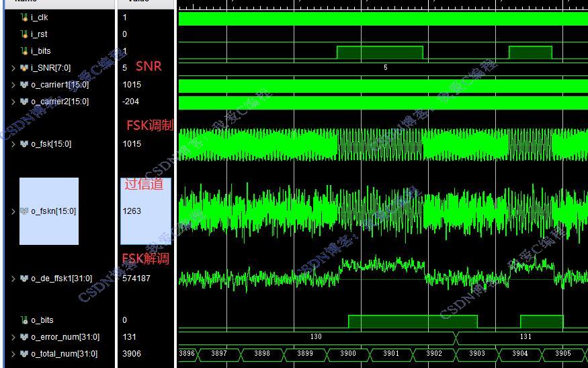This screenshot has height=368, width=588.
Task: Select the i_clk signal name
Action: coord(40,17)
